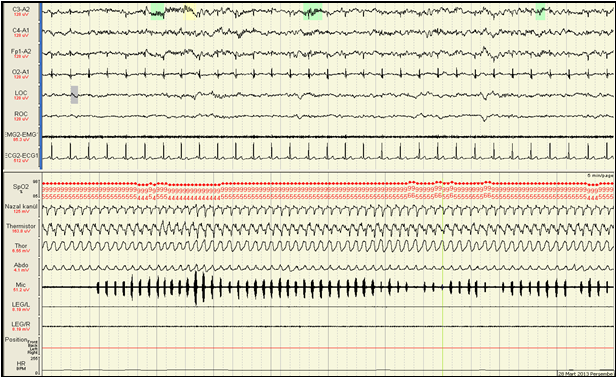Select the Thor effort channel label

21,246
